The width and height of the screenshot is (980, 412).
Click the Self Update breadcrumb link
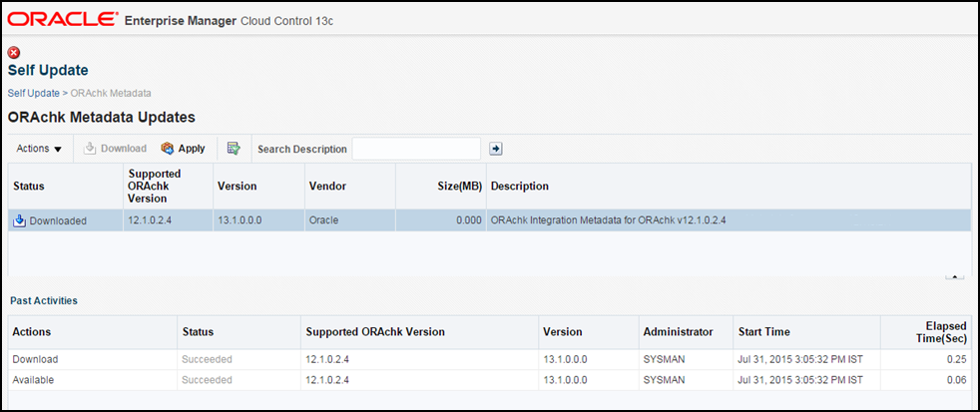coord(33,93)
